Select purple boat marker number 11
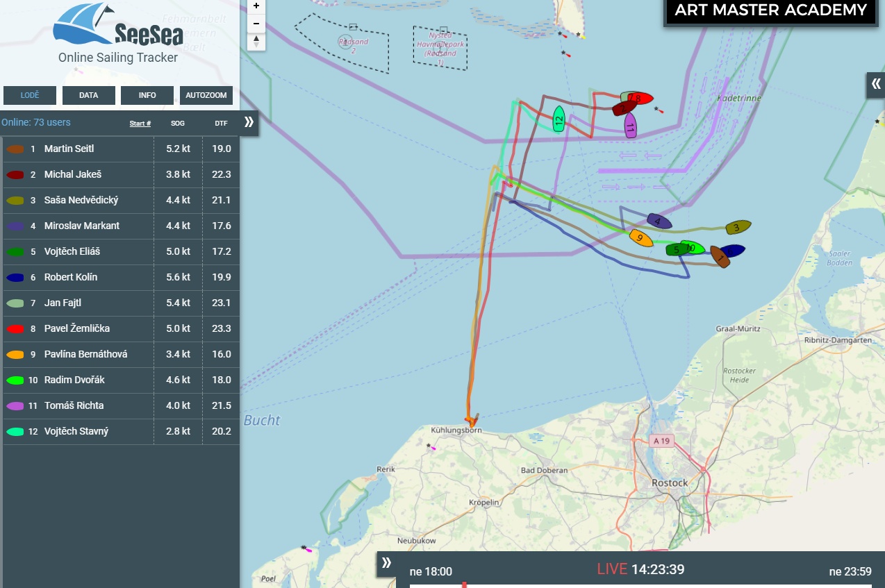The height and width of the screenshot is (588, 885). [x=630, y=126]
